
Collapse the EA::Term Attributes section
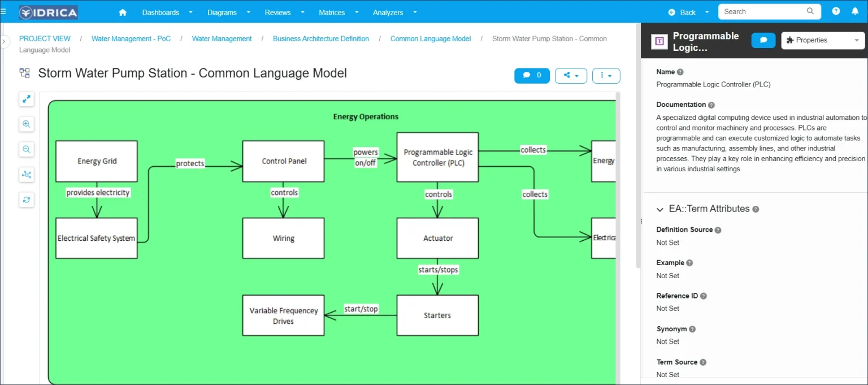tap(660, 209)
